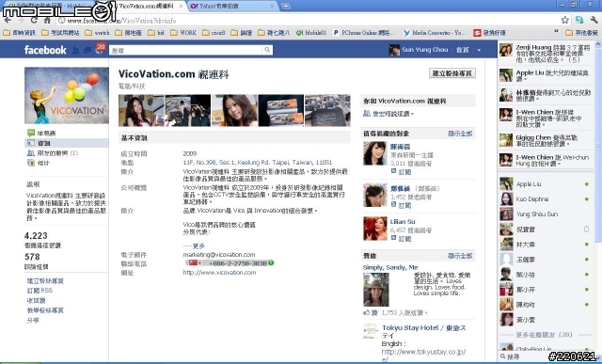Open the first photo thumbnail in photo strip

141,111
